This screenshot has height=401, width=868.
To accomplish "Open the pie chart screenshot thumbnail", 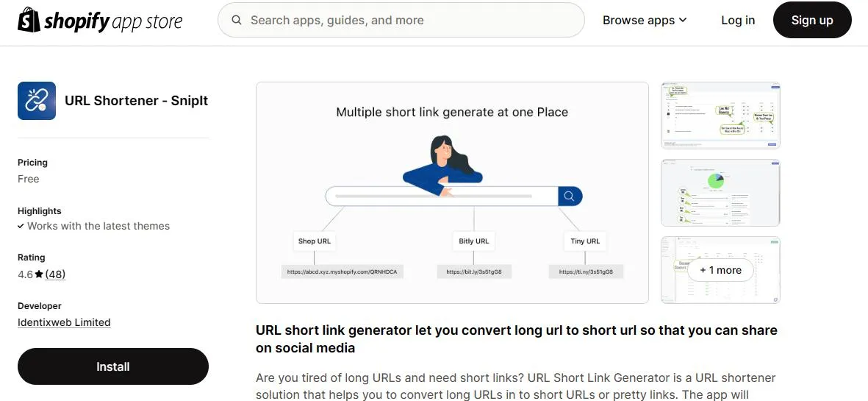I will pos(720,193).
